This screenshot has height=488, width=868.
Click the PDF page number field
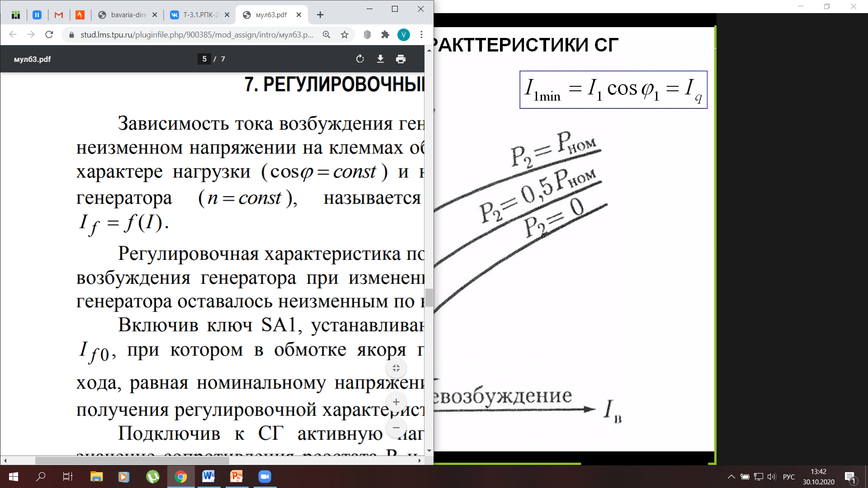click(x=204, y=59)
